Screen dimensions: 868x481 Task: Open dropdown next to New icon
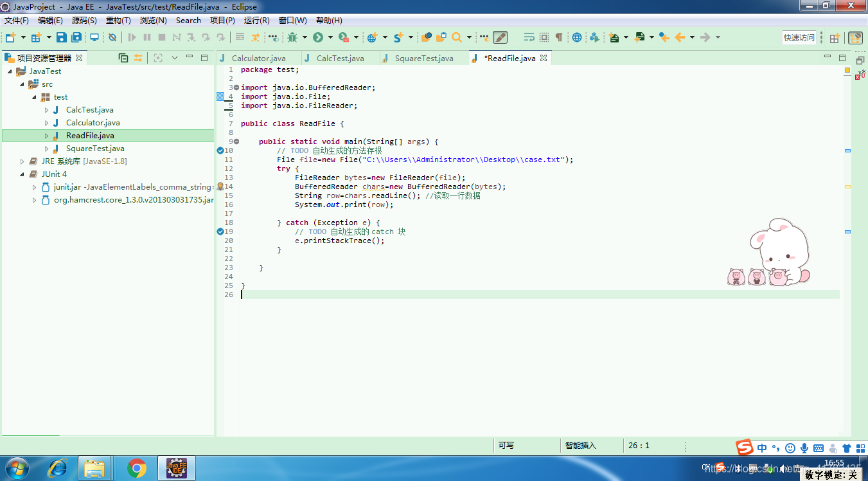pyautogui.click(x=23, y=37)
